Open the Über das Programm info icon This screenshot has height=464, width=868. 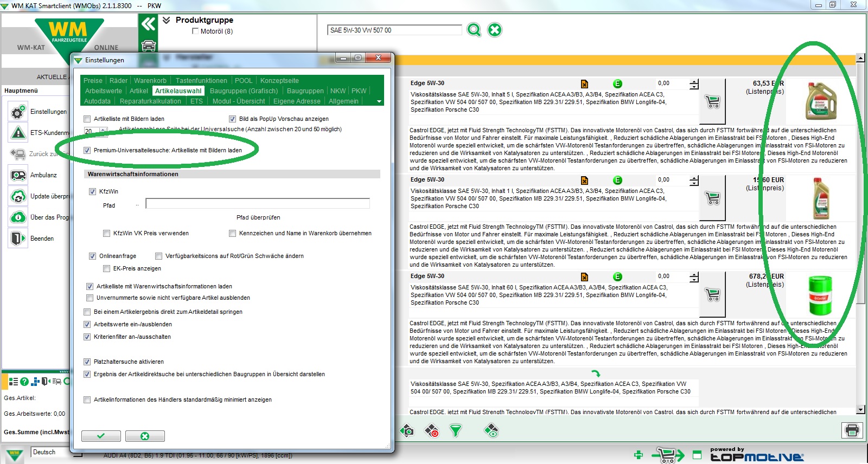click(x=18, y=217)
